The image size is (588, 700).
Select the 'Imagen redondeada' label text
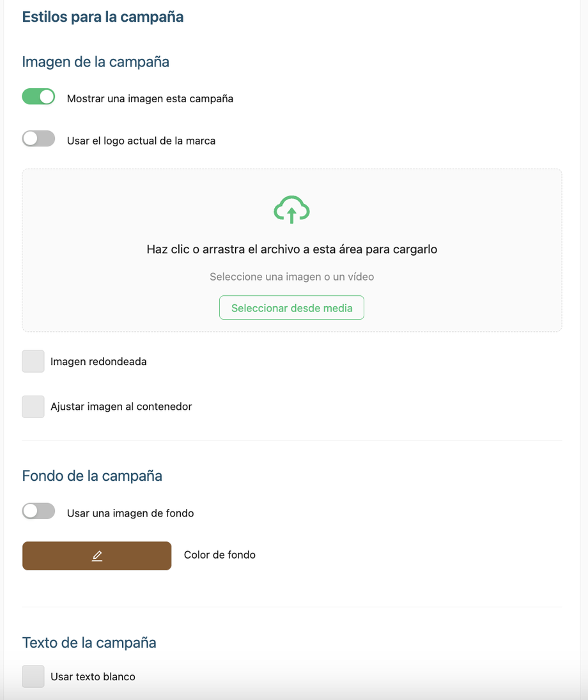(98, 362)
